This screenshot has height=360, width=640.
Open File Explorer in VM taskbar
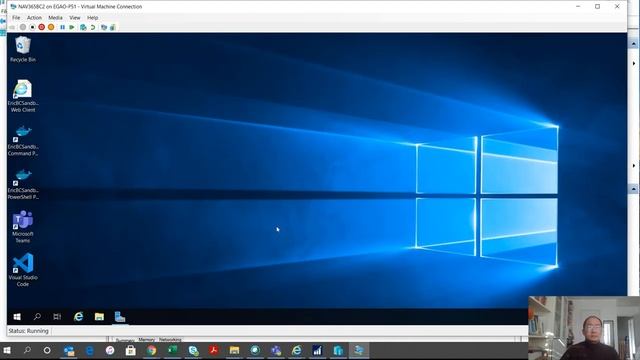[99, 317]
